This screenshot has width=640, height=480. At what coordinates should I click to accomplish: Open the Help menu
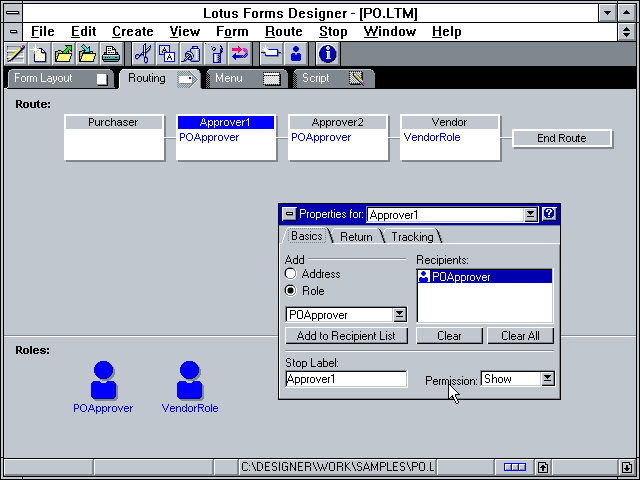click(x=447, y=31)
